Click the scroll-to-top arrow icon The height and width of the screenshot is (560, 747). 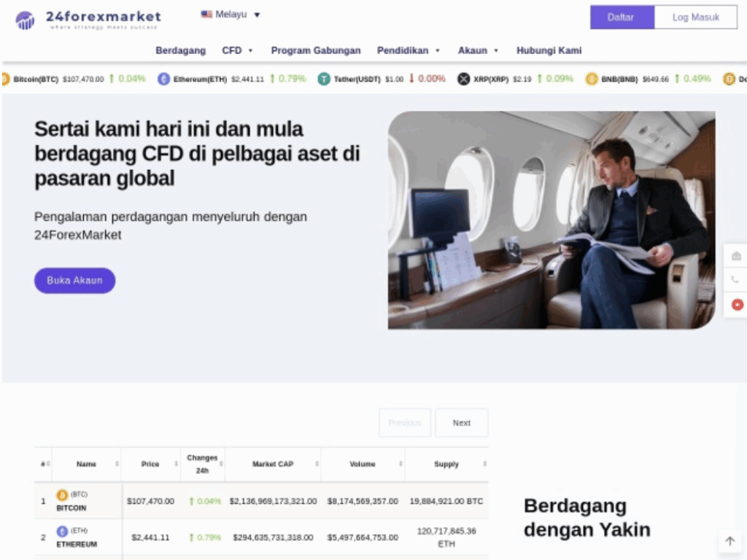pyautogui.click(x=729, y=541)
